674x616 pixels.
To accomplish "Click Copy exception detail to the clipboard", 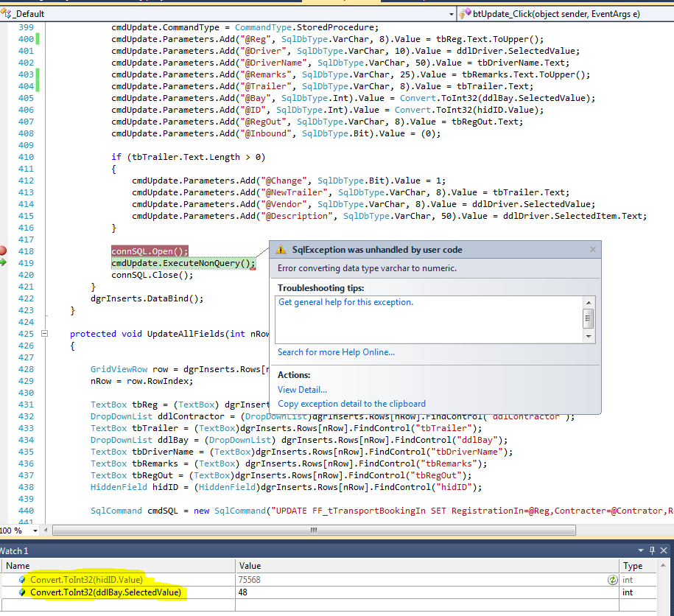I will click(x=351, y=403).
